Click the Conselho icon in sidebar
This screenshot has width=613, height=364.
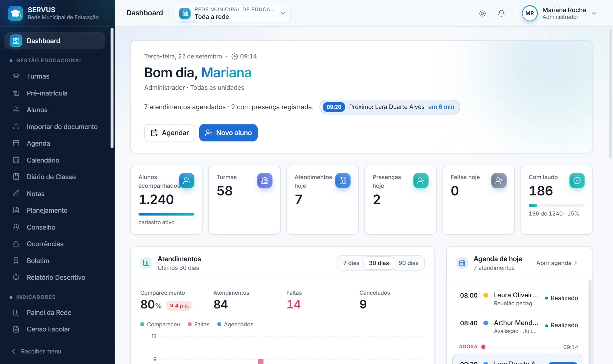coord(16,227)
